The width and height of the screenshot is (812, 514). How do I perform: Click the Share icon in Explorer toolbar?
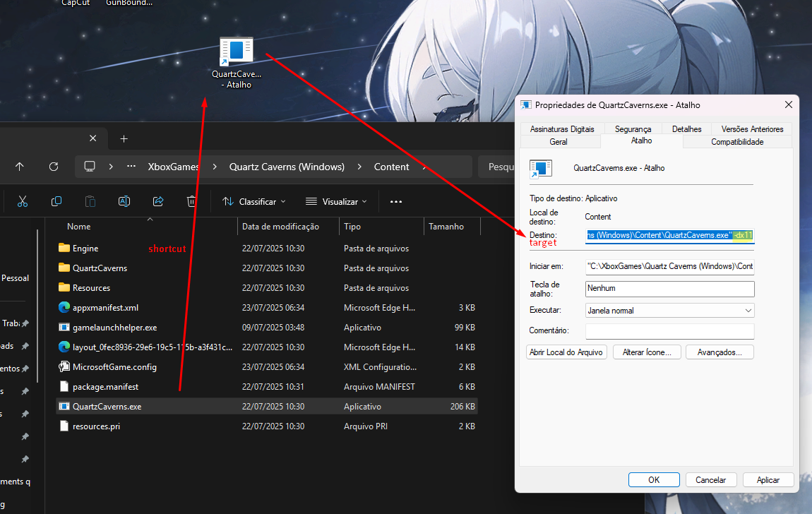pos(158,201)
